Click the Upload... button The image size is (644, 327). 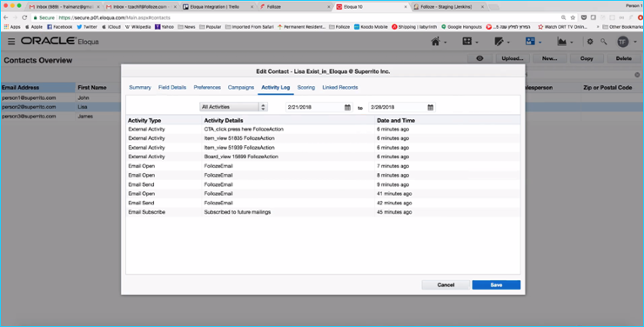(x=513, y=58)
